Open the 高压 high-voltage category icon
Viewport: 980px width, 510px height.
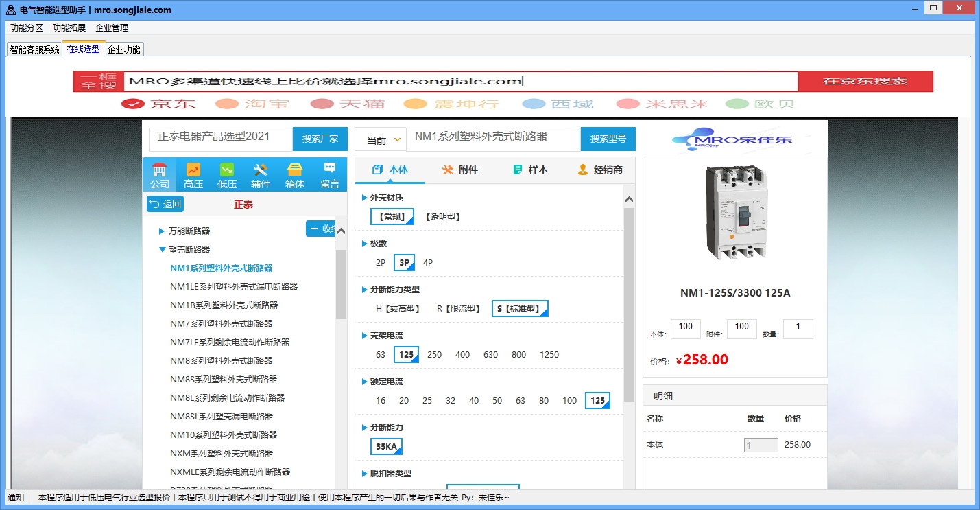pos(193,175)
